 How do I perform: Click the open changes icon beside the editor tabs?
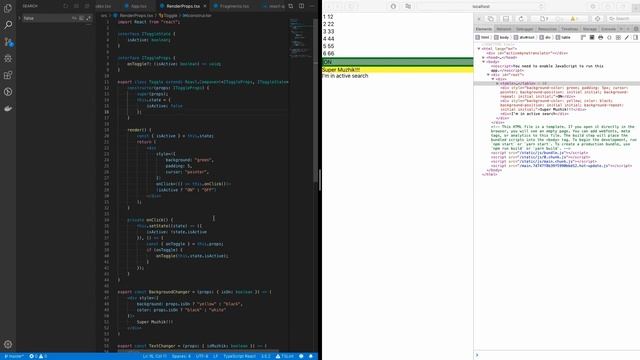point(291,6)
